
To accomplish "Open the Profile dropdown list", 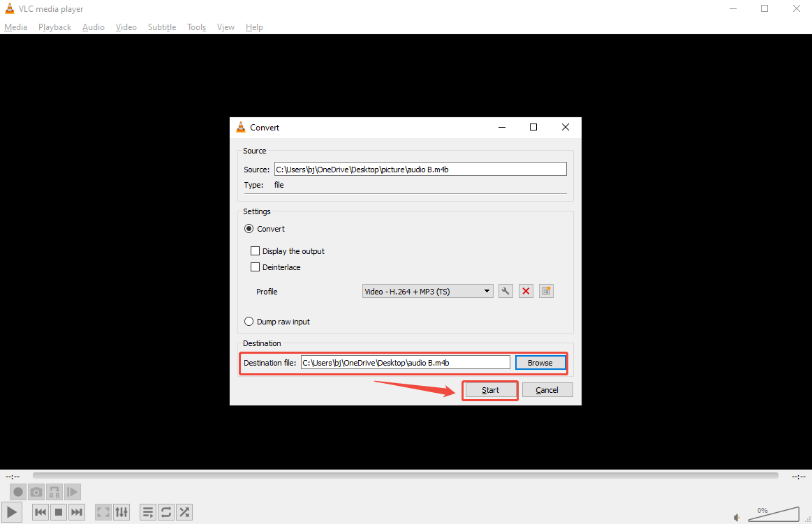I will (x=428, y=291).
